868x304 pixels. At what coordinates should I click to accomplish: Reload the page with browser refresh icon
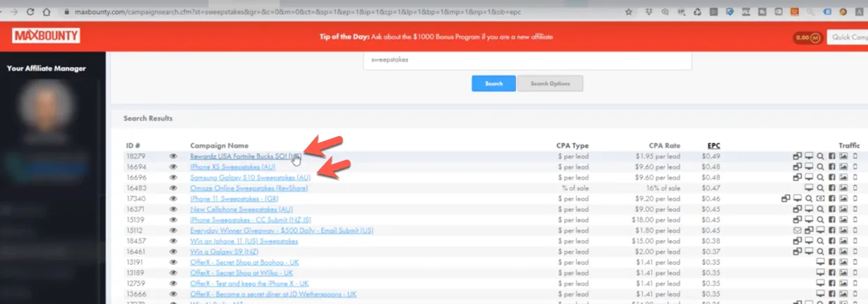coord(30,12)
